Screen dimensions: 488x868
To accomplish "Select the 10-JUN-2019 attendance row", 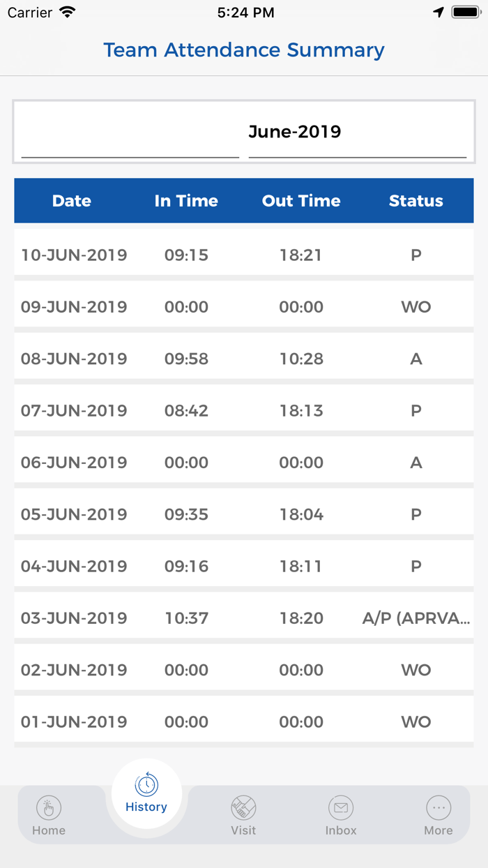I will pos(243,255).
